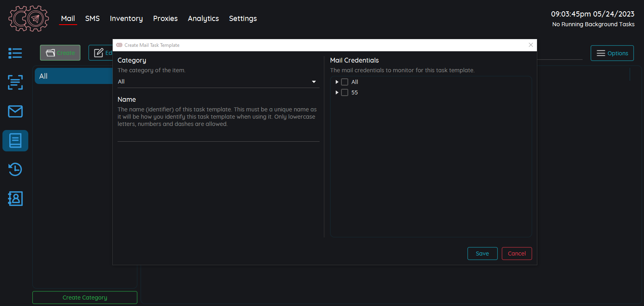The height and width of the screenshot is (306, 644).
Task: Open the scan text sidebar icon
Action: coord(15,82)
